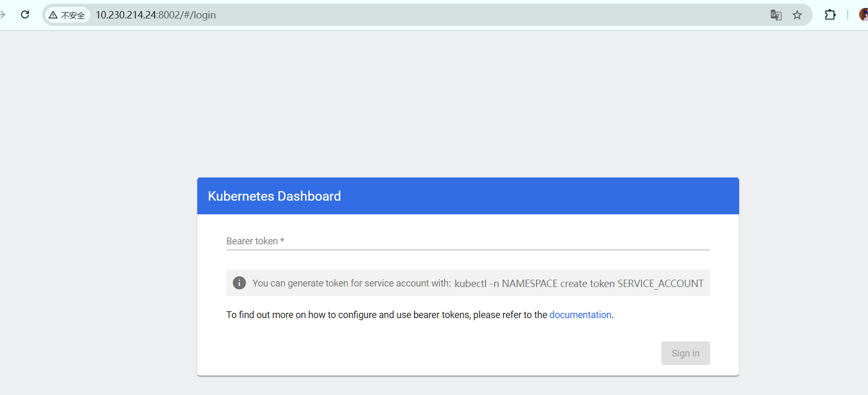Click the Sign in button
868x395 pixels.
click(685, 353)
